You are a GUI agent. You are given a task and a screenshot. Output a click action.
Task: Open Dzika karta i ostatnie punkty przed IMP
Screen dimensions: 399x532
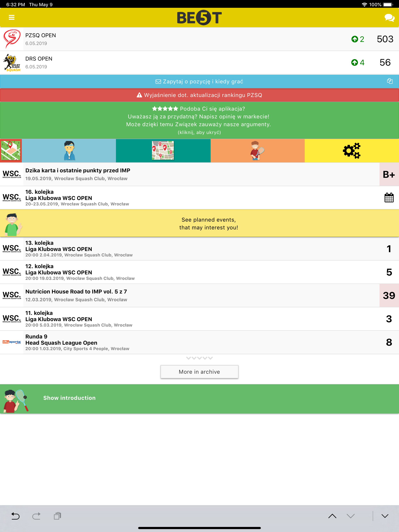(199, 174)
